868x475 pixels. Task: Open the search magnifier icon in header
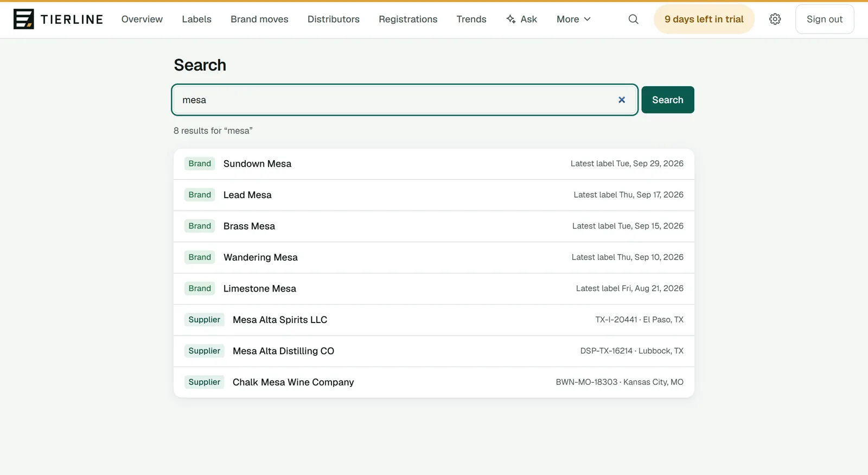633,19
